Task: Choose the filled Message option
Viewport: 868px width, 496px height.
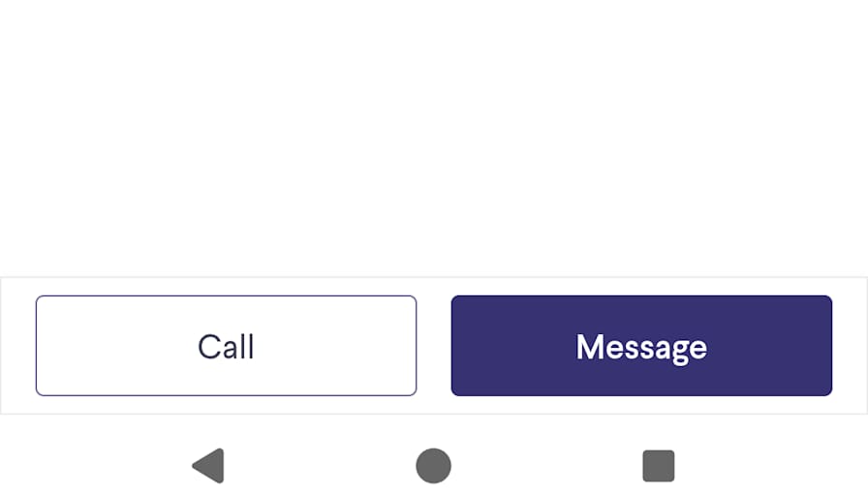Action: (641, 346)
